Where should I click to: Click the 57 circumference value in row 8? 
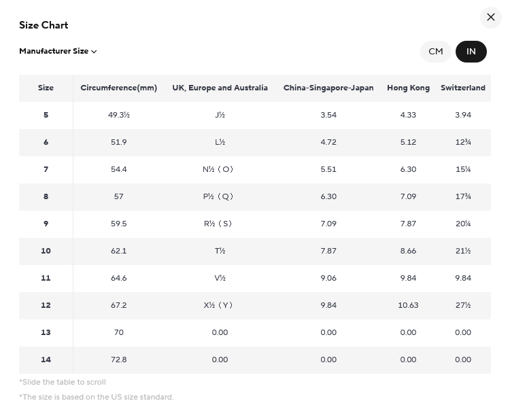pos(119,196)
